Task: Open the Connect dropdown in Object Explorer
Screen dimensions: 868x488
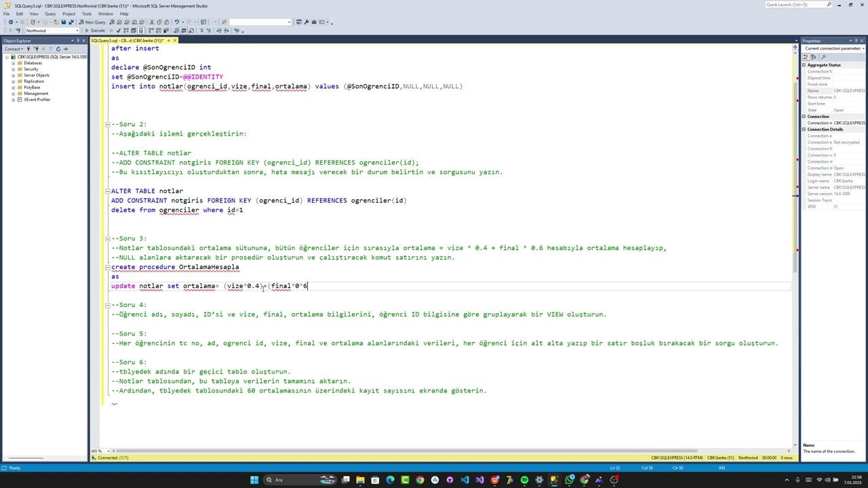Action: 14,49
